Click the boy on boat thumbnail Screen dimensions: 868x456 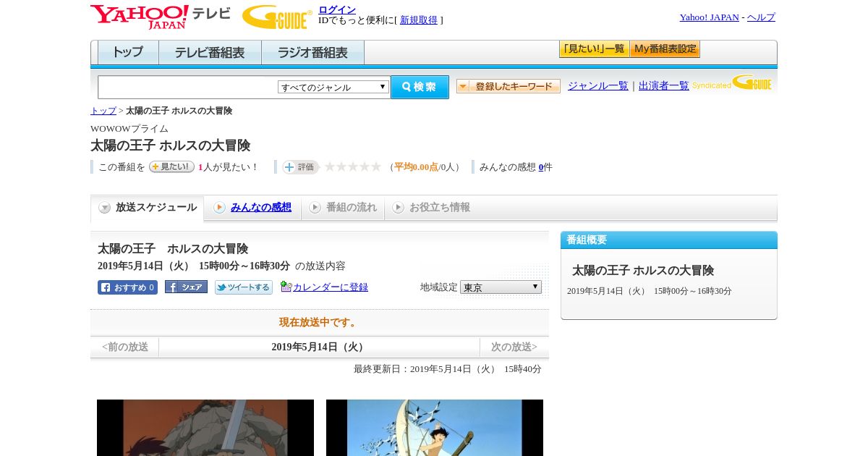tap(435, 428)
